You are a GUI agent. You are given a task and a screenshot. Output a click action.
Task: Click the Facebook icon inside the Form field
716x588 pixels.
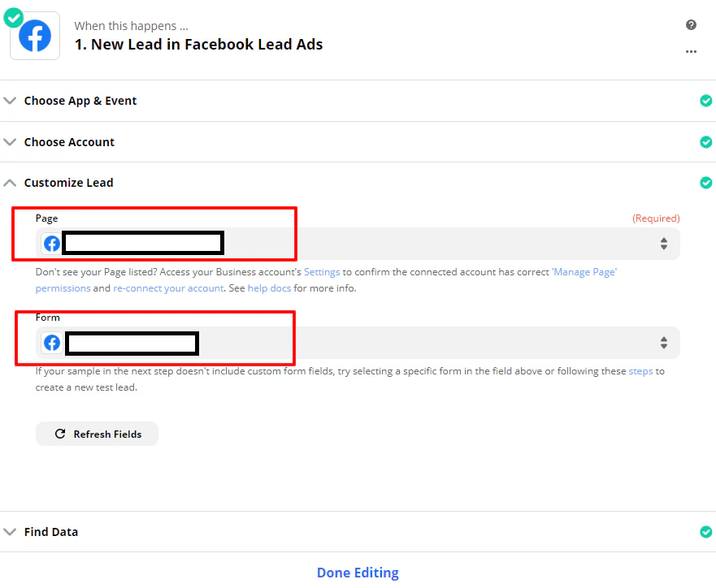(51, 343)
